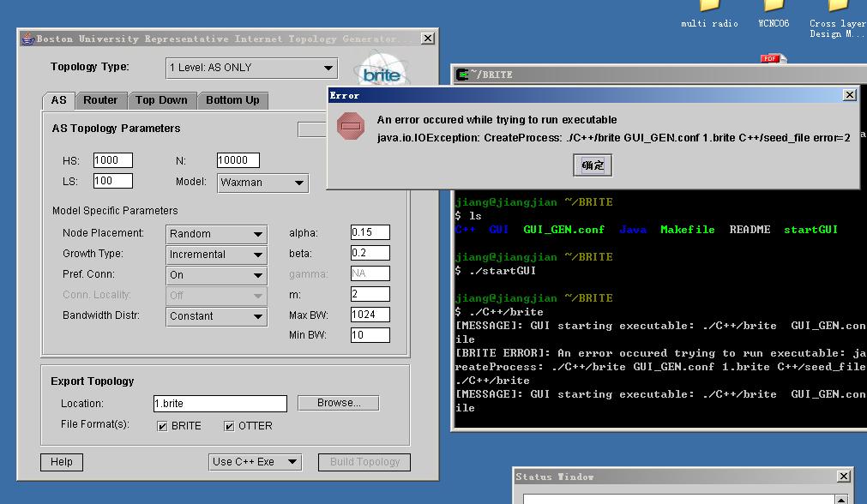Click the brite globe logo

(x=382, y=69)
